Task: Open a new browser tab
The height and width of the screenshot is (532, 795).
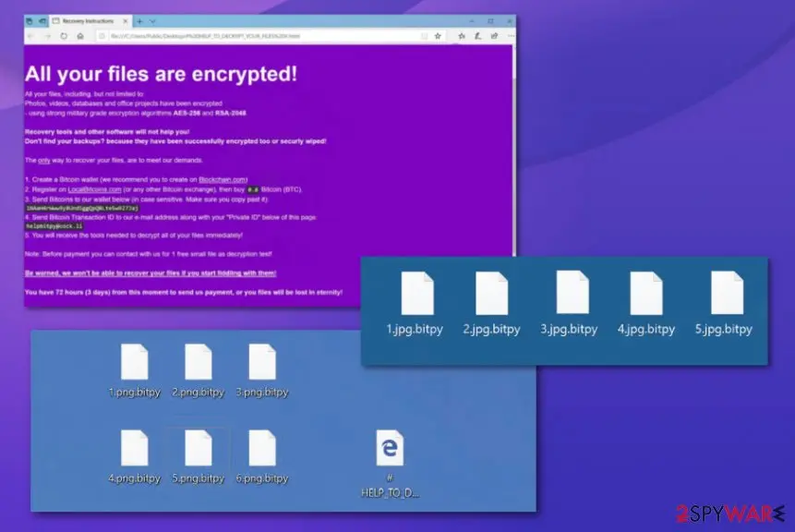Action: (x=139, y=21)
